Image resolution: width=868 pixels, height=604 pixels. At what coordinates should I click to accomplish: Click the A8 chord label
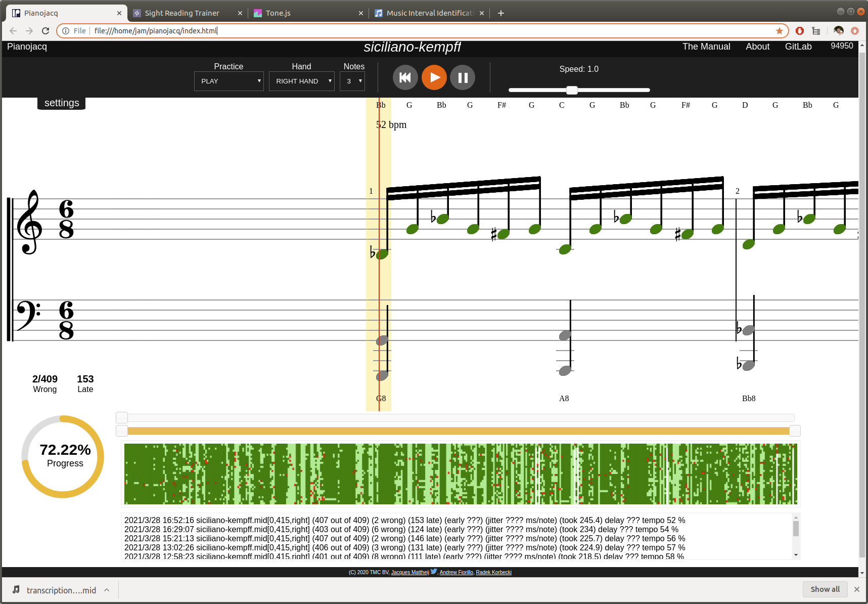tap(564, 399)
